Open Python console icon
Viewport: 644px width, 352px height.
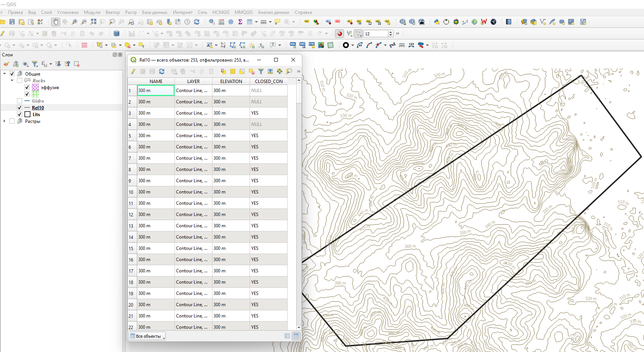coord(436,22)
